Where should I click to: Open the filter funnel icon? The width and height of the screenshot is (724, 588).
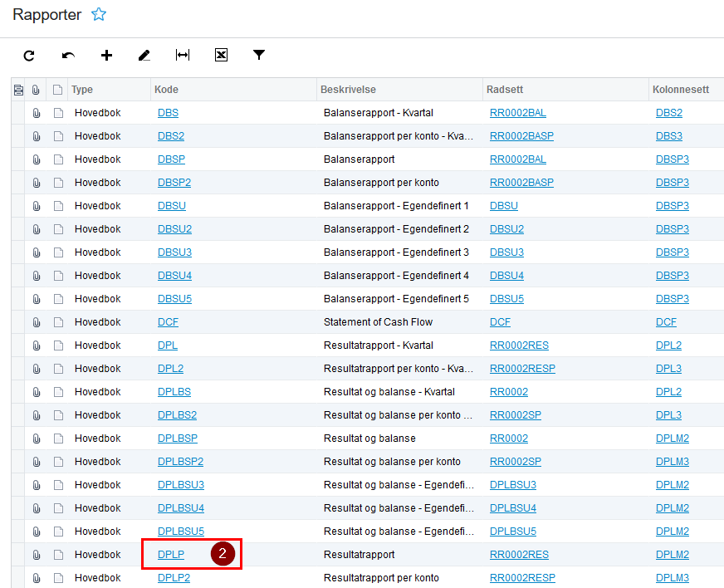(x=259, y=55)
